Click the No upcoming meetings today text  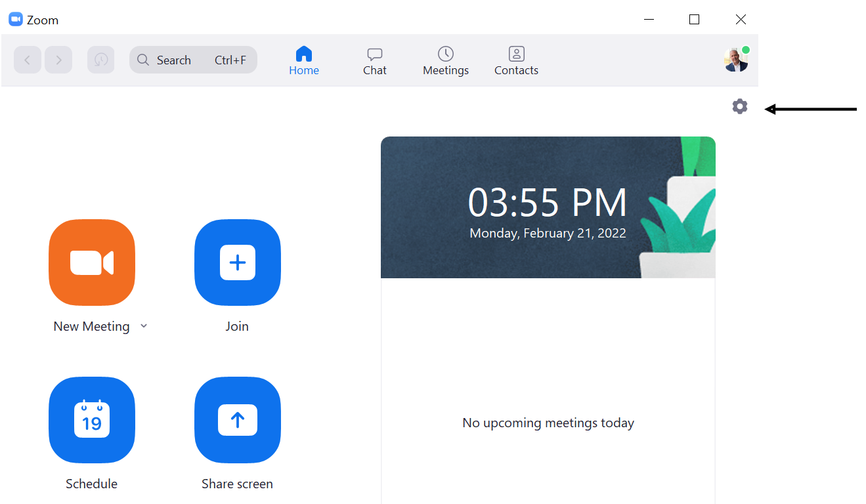click(x=548, y=423)
